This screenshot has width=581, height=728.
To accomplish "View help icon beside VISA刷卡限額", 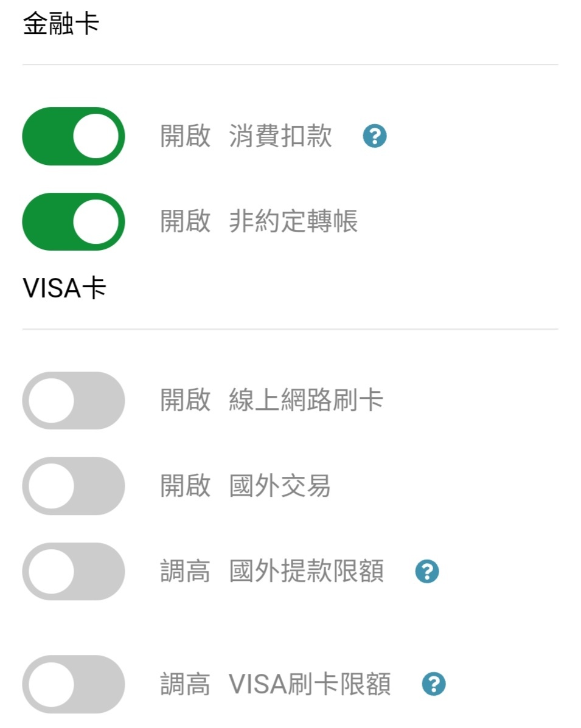I will point(434,684).
